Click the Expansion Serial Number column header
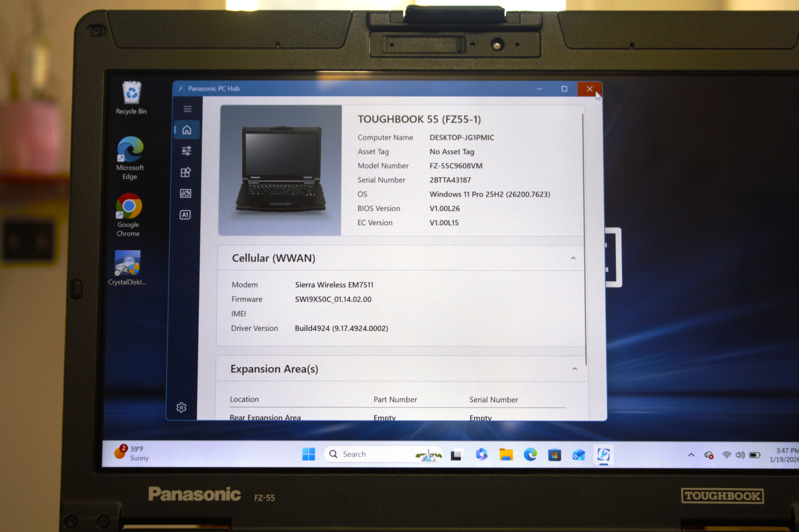 click(x=493, y=400)
